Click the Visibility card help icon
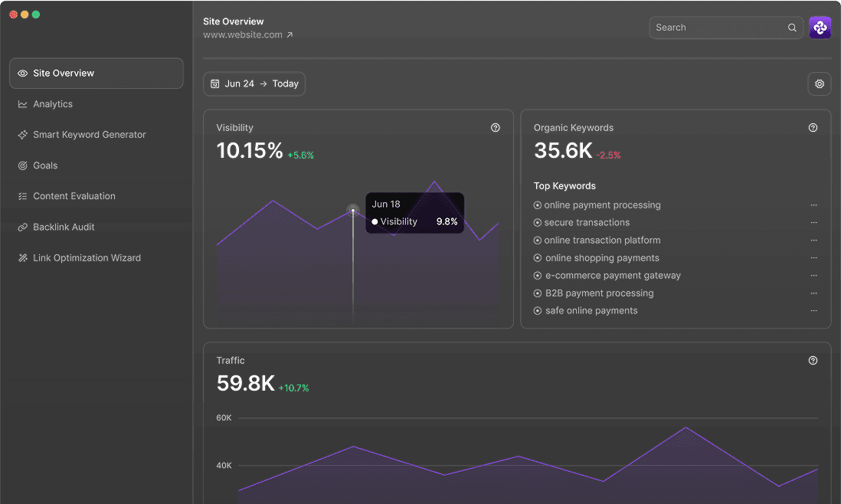This screenshot has width=841, height=504. coord(495,128)
